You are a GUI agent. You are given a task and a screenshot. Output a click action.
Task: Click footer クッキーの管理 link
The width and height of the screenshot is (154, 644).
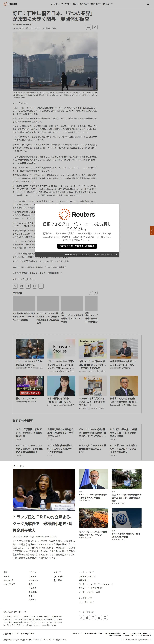pyautogui.click(x=145, y=635)
